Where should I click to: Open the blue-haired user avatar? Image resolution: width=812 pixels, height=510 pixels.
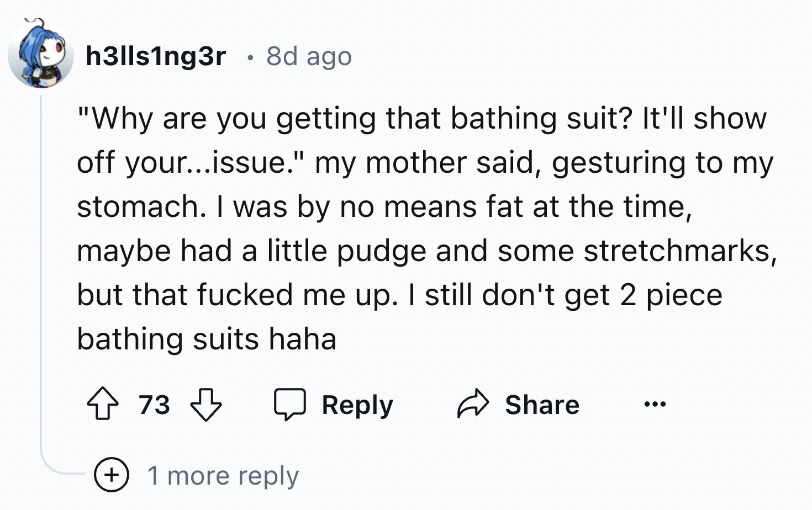click(x=40, y=55)
